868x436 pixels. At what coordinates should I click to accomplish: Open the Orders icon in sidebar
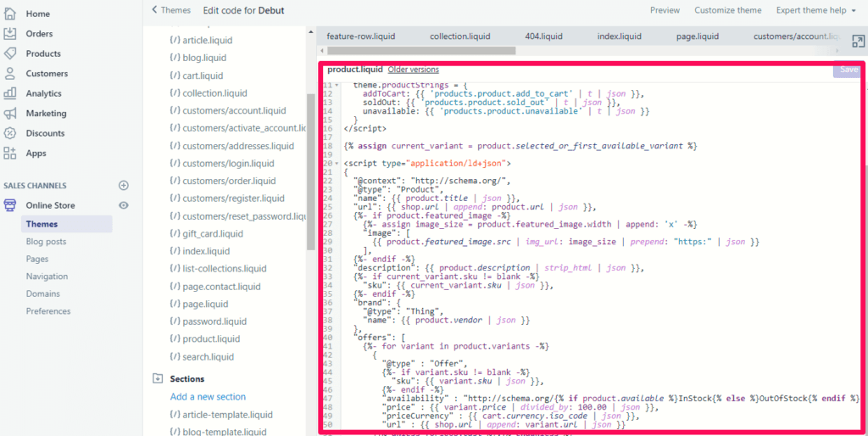[10, 34]
